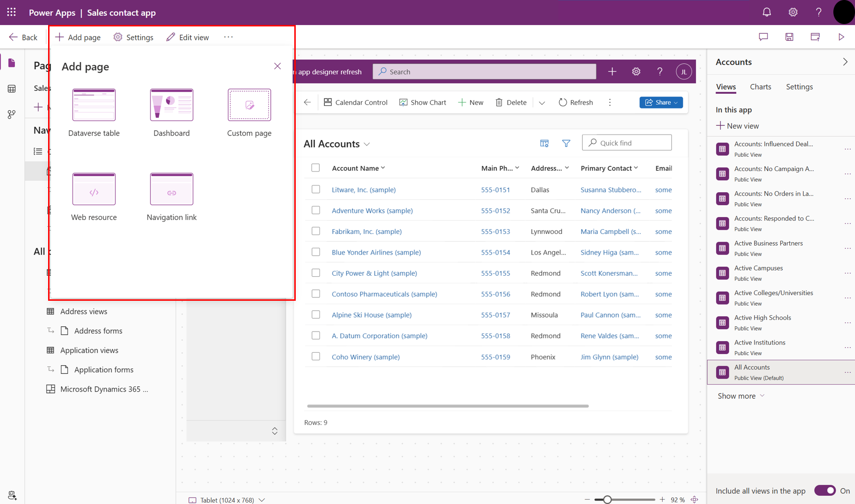The width and height of the screenshot is (855, 504).
Task: Choose the Custom page option
Action: click(249, 110)
